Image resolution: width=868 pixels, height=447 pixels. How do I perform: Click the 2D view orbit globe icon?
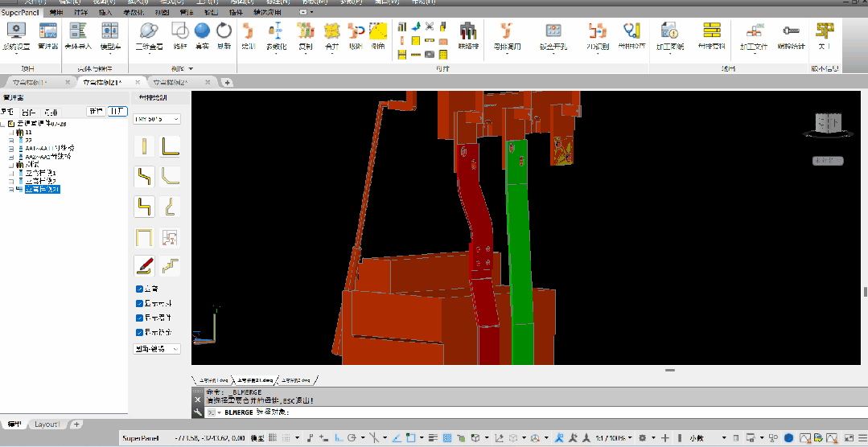pyautogui.click(x=149, y=31)
